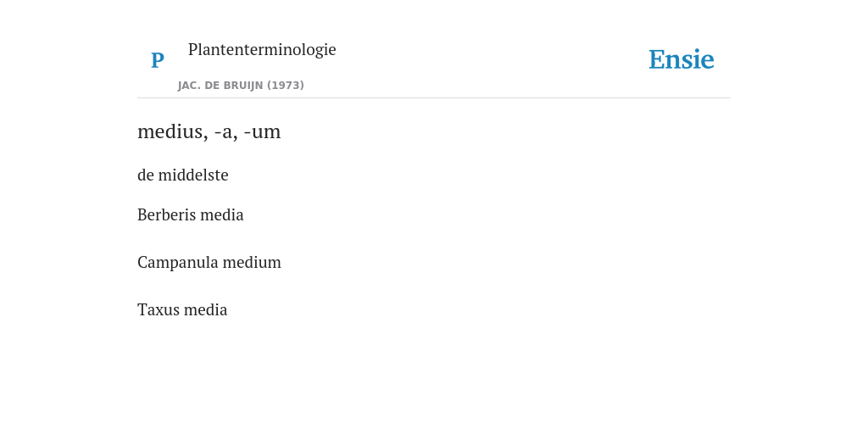Select the heading 'medius, -a, -um'
This screenshot has height=434, width=868.
coord(209,131)
